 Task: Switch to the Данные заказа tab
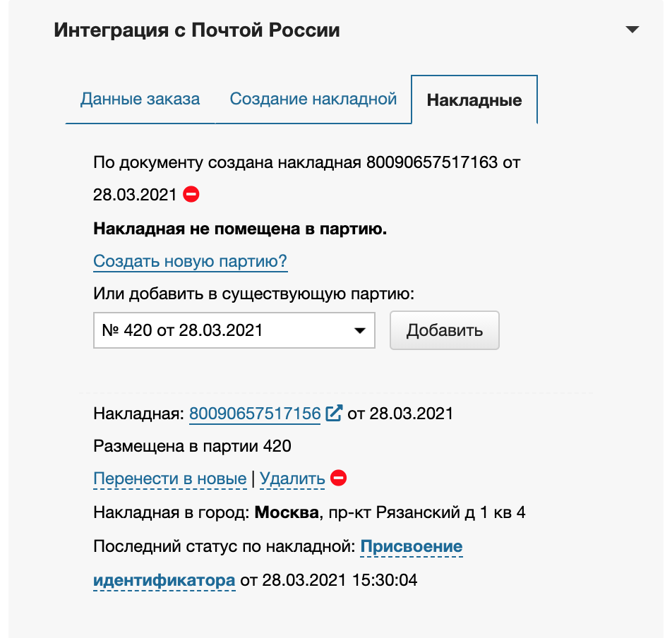[140, 99]
